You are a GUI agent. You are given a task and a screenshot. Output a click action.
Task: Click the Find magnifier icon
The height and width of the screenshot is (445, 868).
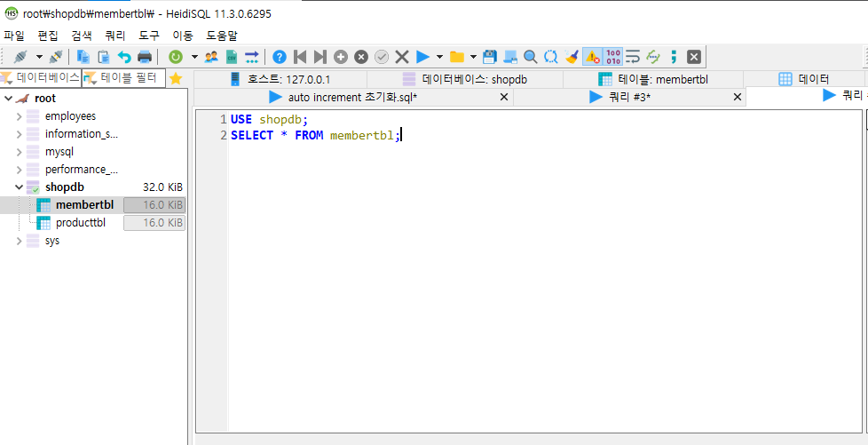531,57
